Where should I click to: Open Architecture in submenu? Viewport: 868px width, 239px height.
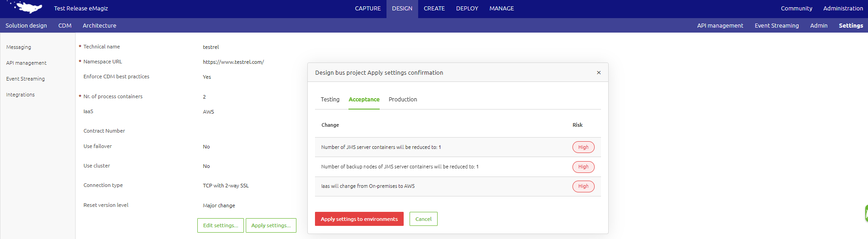(99, 26)
